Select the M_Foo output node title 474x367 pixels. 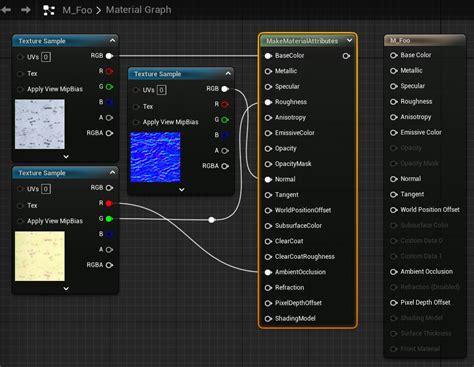(x=400, y=40)
